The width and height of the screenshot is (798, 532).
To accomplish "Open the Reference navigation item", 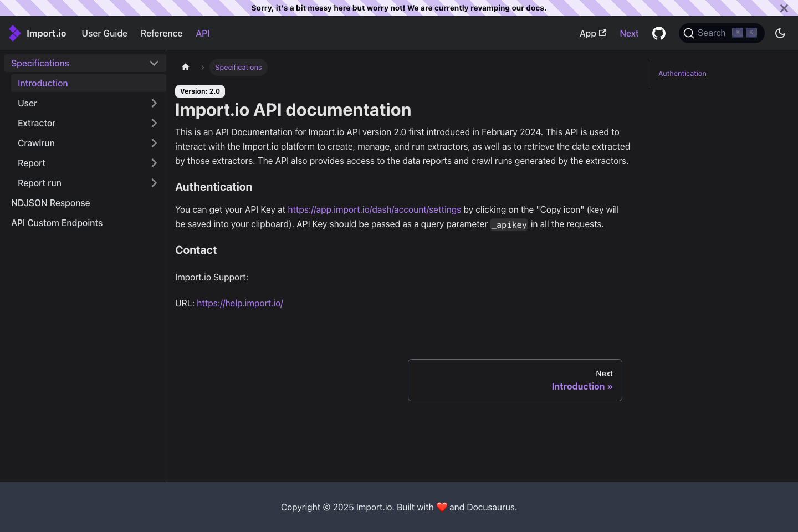I will pyautogui.click(x=161, y=33).
